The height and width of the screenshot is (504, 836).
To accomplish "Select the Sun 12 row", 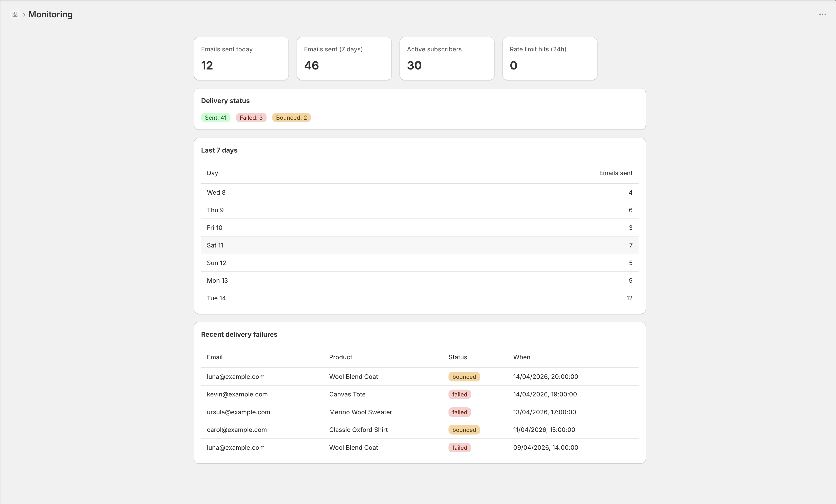I will (420, 263).
